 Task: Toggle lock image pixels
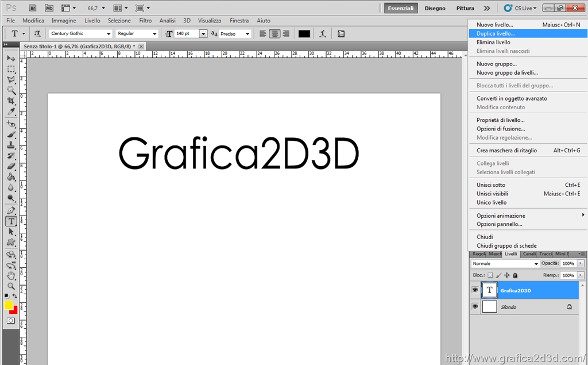(x=498, y=275)
